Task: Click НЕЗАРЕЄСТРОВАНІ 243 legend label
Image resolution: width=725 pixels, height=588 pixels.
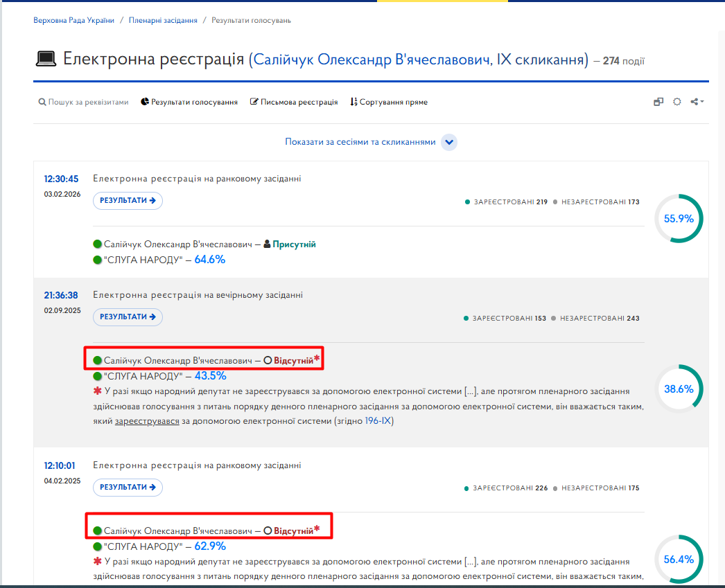Action: tap(595, 319)
